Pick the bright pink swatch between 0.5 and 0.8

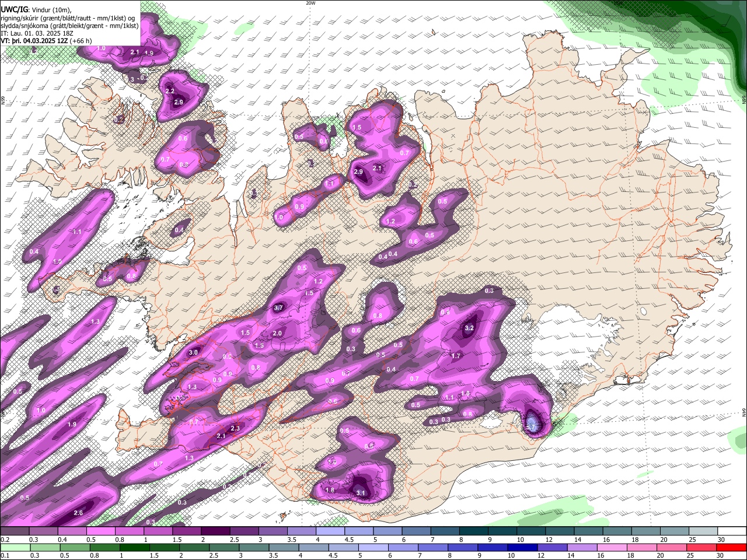pyautogui.click(x=100, y=531)
